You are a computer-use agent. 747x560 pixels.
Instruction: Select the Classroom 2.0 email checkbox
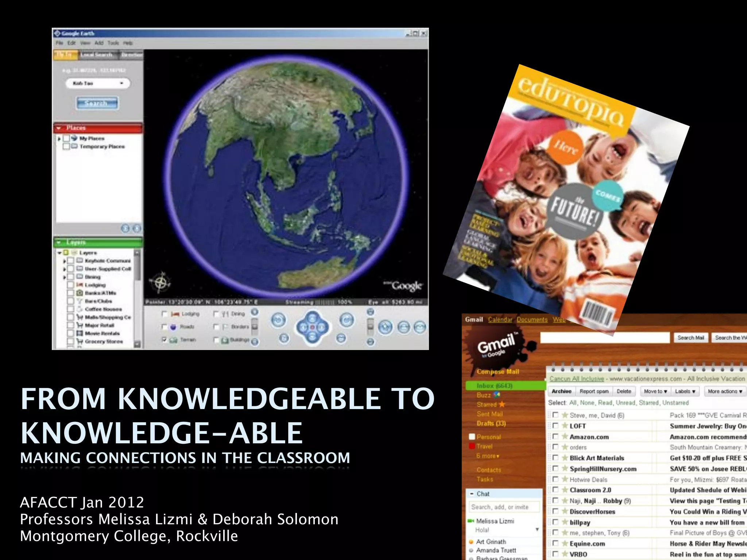click(556, 490)
